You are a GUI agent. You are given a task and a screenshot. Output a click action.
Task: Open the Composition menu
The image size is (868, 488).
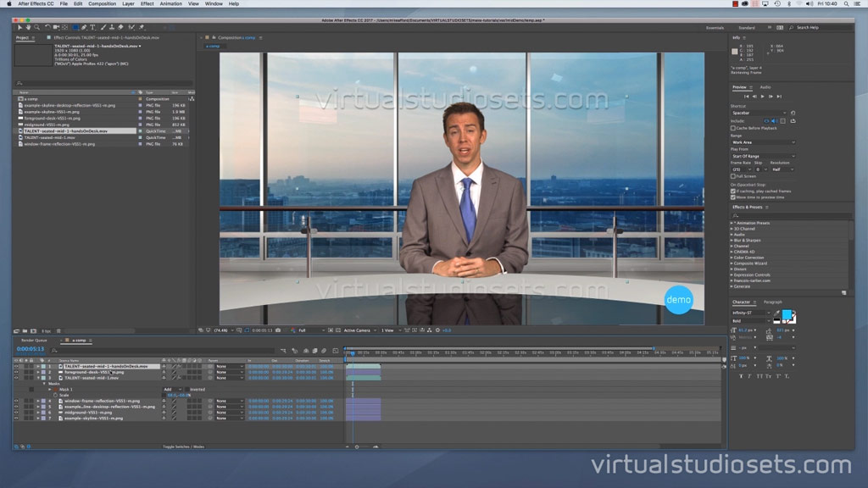coord(102,4)
